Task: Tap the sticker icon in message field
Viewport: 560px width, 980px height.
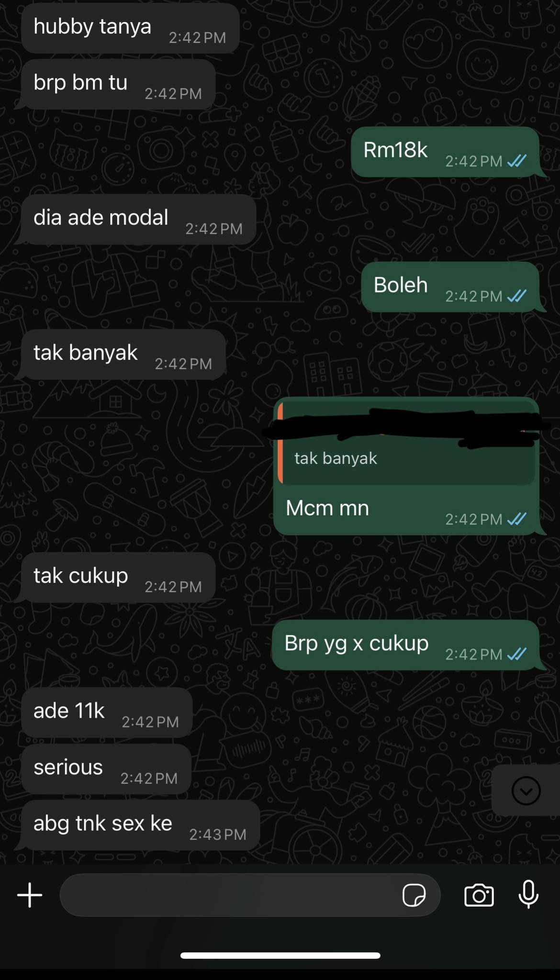Action: 414,895
